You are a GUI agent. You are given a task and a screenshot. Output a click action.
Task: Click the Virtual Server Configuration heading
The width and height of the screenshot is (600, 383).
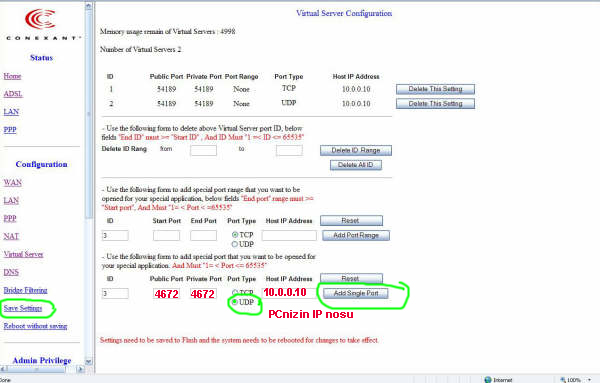click(344, 13)
